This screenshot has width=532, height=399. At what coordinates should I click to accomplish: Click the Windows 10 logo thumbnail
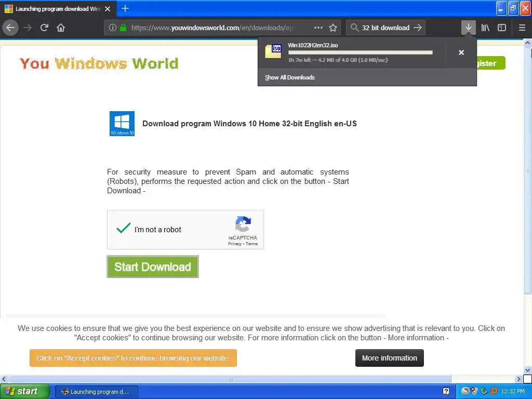click(122, 124)
